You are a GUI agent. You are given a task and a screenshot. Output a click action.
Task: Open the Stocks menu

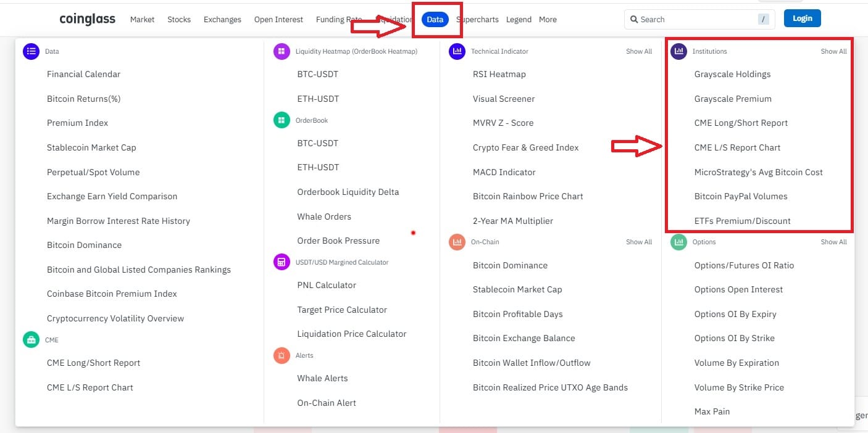179,20
